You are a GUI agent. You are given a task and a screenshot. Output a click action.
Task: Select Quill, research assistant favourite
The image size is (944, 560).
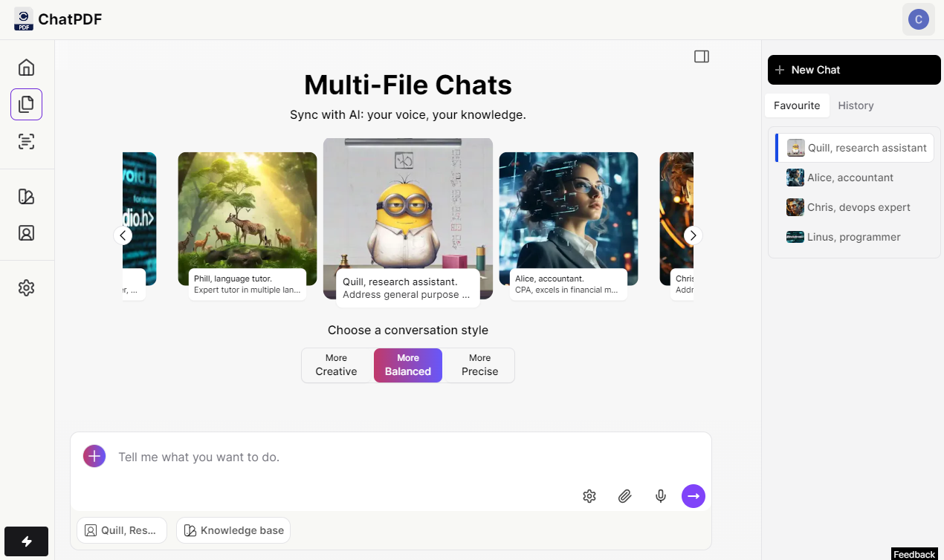point(854,148)
